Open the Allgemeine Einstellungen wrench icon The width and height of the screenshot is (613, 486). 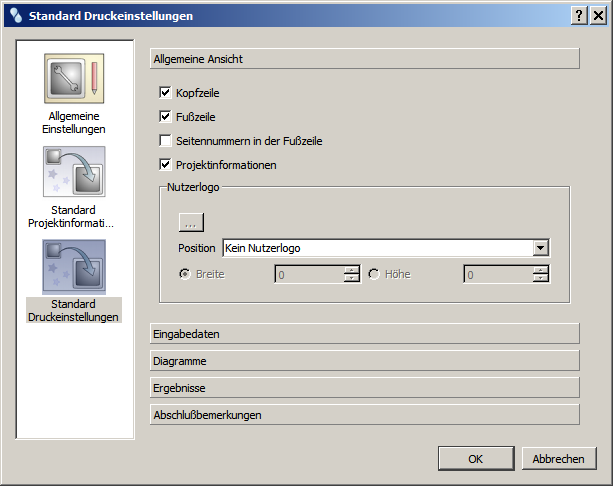coord(74,79)
